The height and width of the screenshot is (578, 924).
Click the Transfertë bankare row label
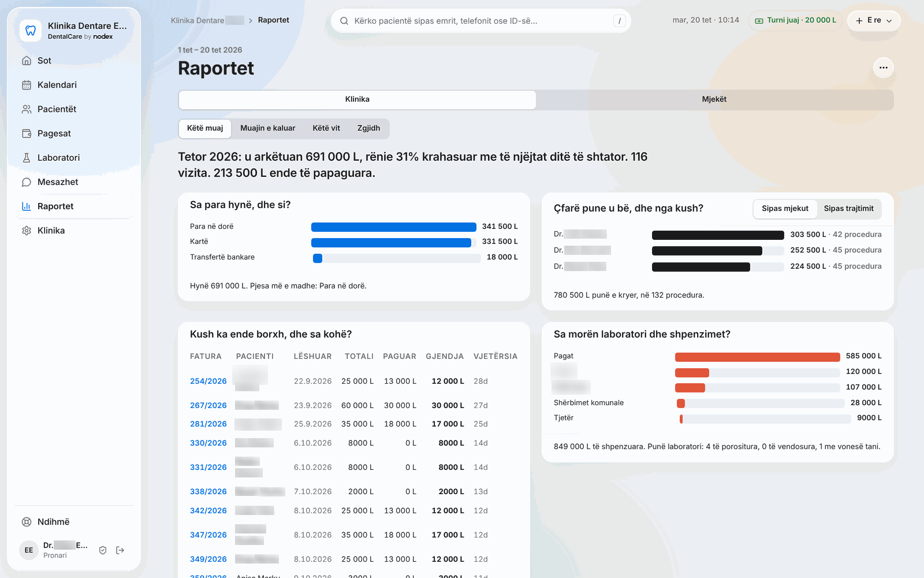tap(222, 257)
